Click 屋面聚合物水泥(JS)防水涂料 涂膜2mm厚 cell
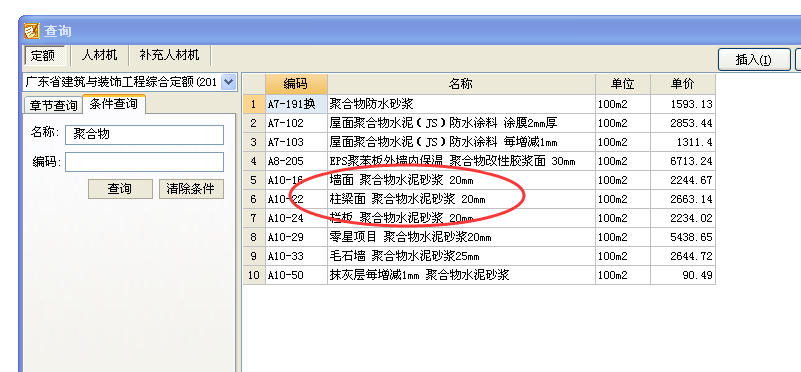The image size is (801, 372). click(461, 123)
